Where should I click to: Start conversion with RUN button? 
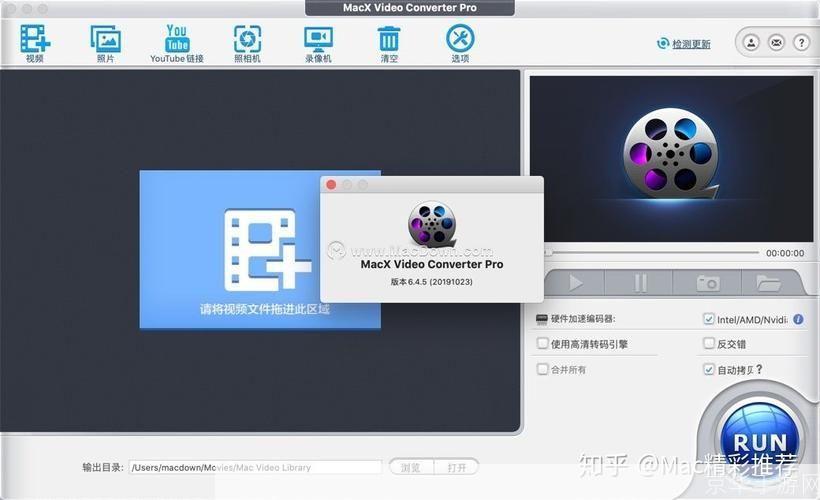(x=760, y=443)
